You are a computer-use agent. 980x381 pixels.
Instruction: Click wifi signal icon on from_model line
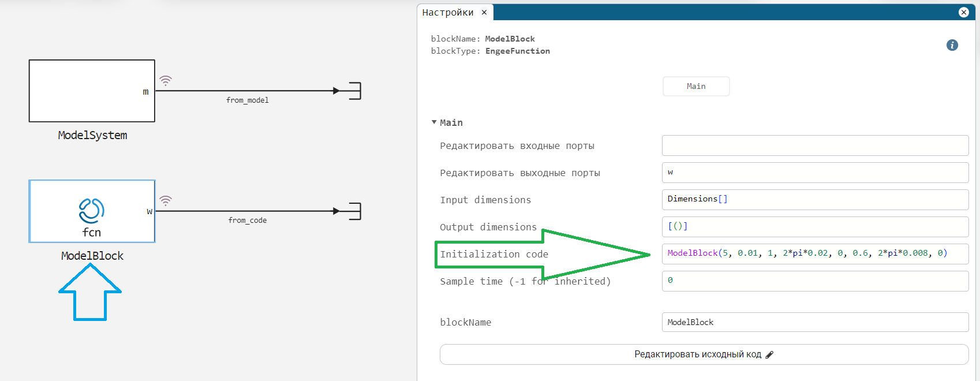pos(166,81)
